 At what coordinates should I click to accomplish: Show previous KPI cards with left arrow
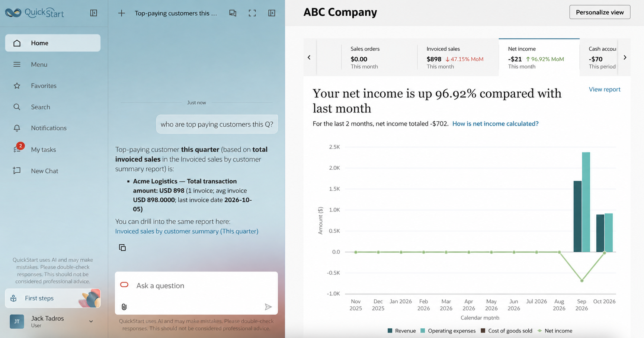(309, 57)
